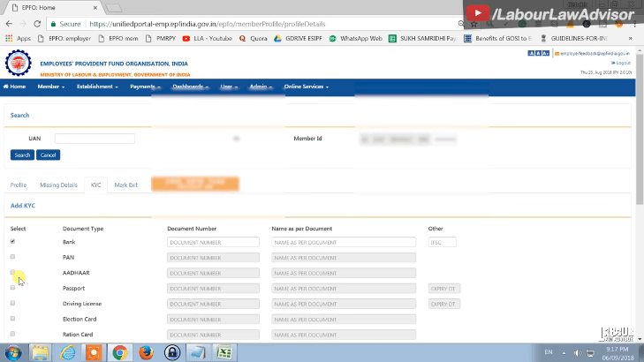Switch to the Missing Details tab
The height and width of the screenshot is (362, 644).
click(58, 185)
